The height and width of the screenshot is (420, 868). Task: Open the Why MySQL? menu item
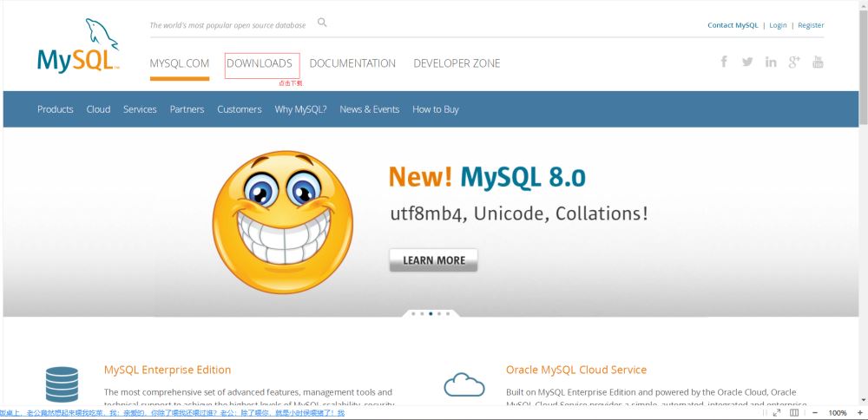pyautogui.click(x=300, y=109)
